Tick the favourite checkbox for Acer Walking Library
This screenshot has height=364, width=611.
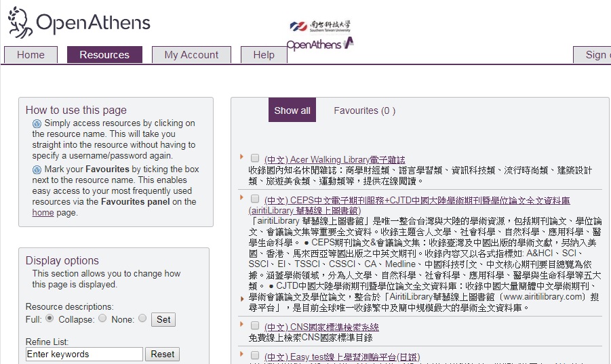pos(255,158)
